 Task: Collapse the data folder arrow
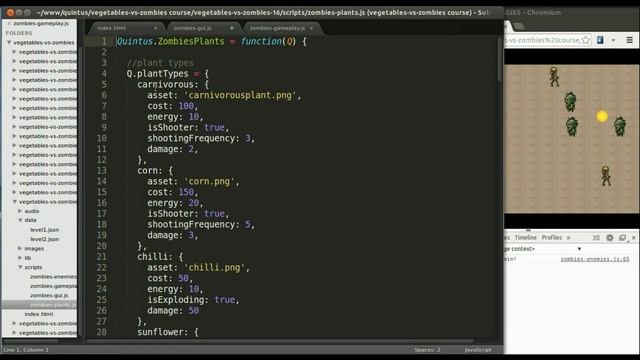20,220
